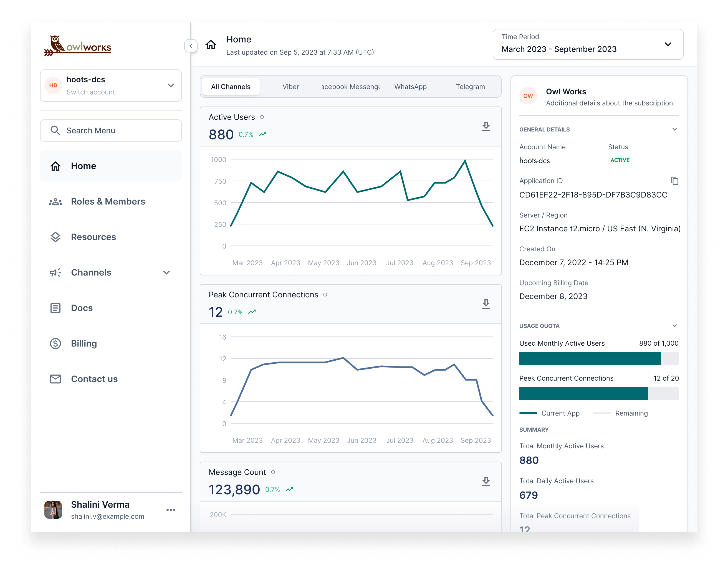Switch to the WhatsApp channel tab

(x=410, y=87)
